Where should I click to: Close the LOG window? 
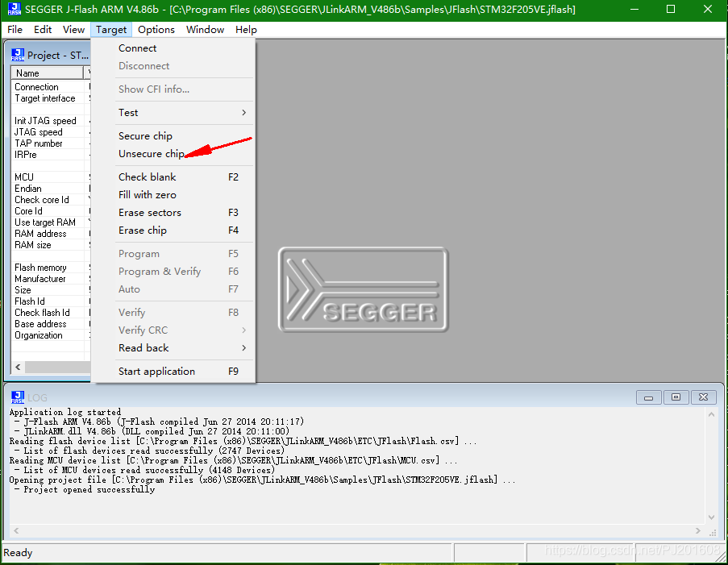(x=703, y=397)
